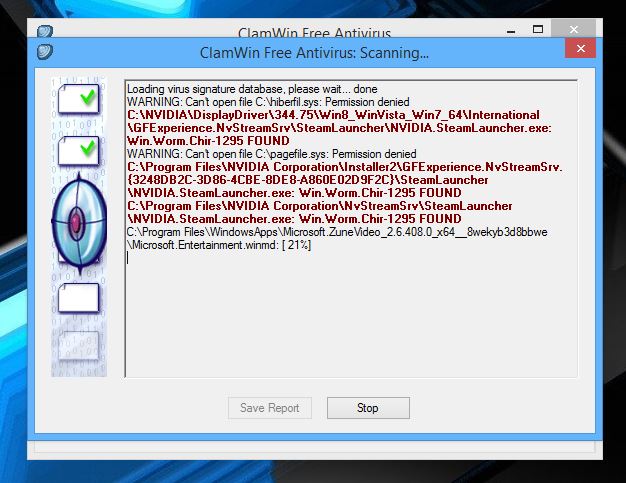The width and height of the screenshot is (626, 483).
Task: Click the Installer2\GFExperience.NvStreamSrv detection line
Action: click(345, 167)
